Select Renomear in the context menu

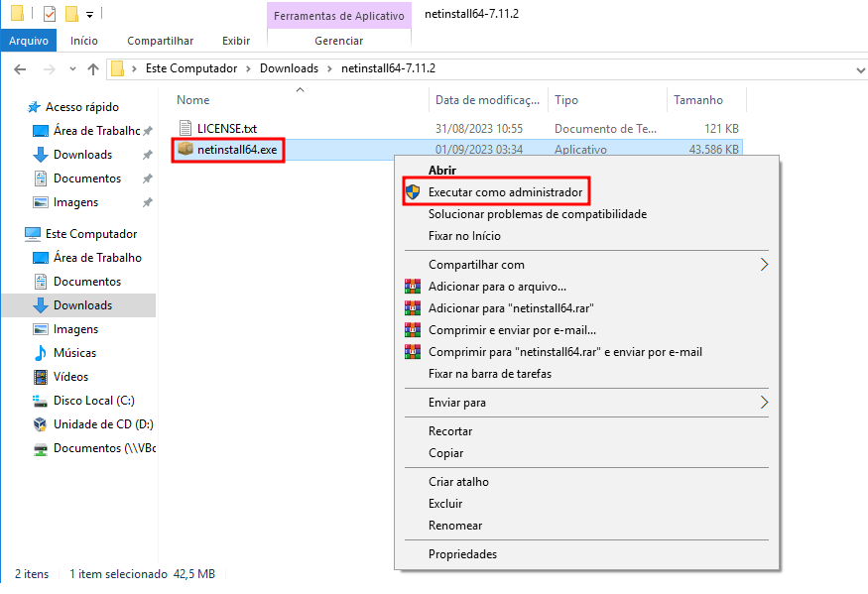[454, 526]
